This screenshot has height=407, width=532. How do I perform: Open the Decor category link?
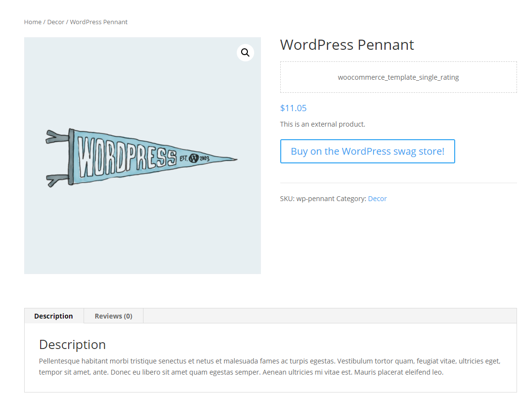click(x=377, y=199)
